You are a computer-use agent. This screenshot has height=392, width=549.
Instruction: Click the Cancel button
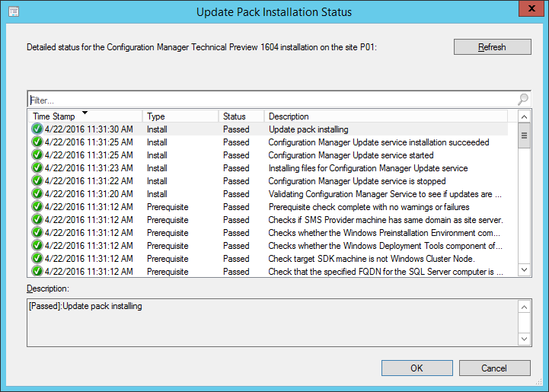(x=494, y=368)
